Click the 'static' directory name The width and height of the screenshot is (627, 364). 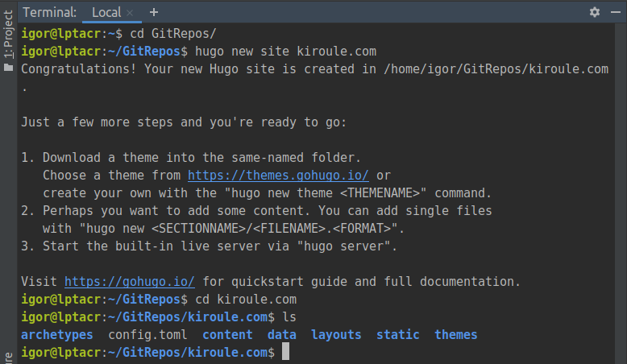(398, 335)
